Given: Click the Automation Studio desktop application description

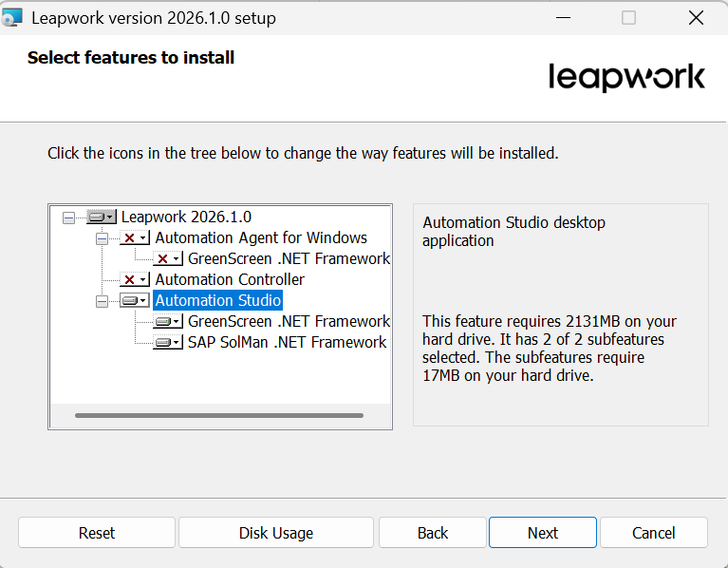Looking at the screenshot, I should pos(513,232).
